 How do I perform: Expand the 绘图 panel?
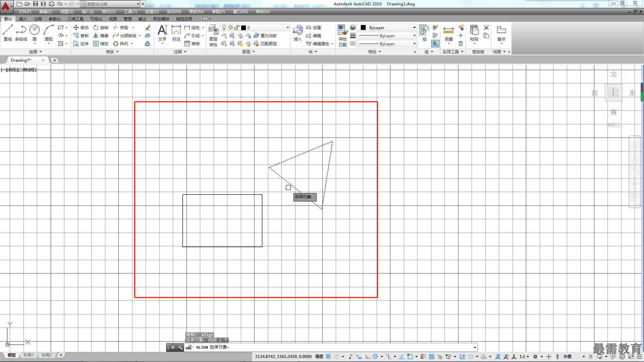pos(35,52)
